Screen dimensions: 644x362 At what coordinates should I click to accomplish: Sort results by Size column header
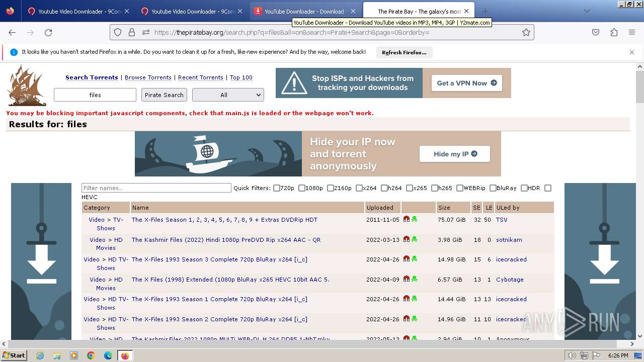444,208
